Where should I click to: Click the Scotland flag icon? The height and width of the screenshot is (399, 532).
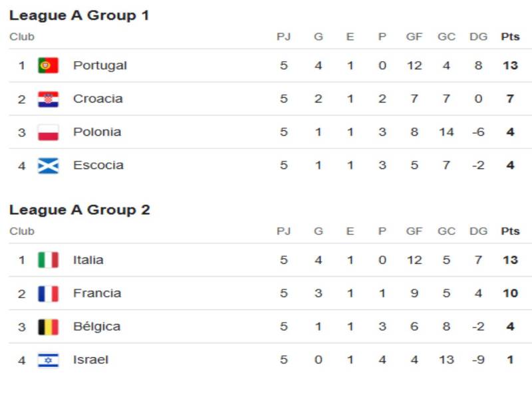tap(48, 166)
